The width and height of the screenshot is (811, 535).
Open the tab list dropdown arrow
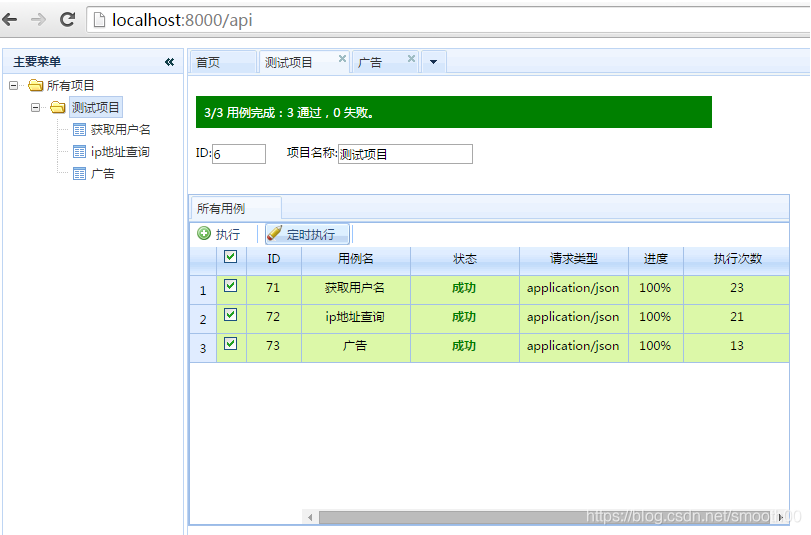433,62
